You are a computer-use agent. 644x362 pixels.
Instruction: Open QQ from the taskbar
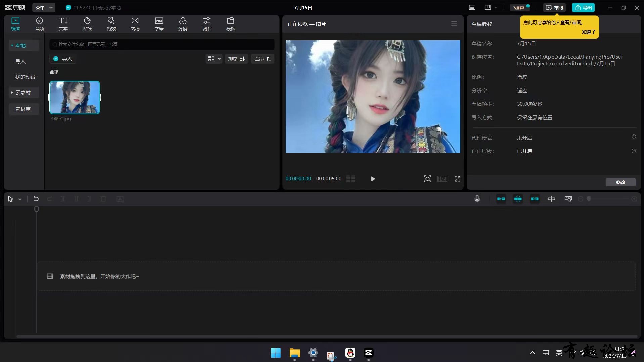coord(350,353)
